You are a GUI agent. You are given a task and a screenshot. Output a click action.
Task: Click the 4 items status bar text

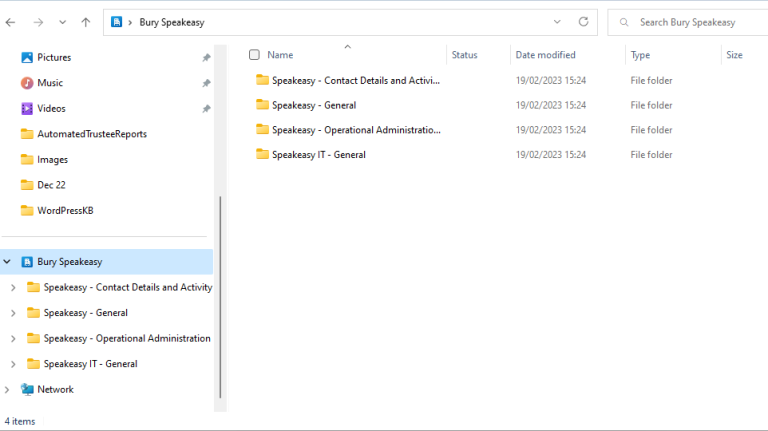(20, 421)
